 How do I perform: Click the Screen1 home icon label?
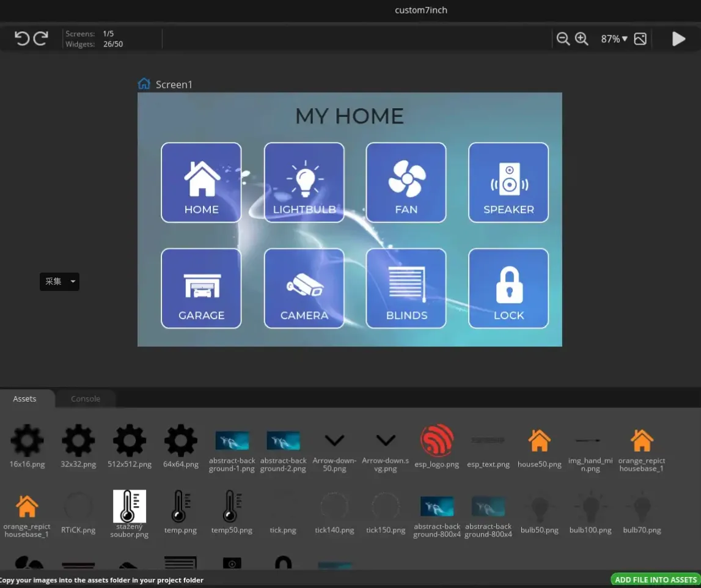point(144,84)
